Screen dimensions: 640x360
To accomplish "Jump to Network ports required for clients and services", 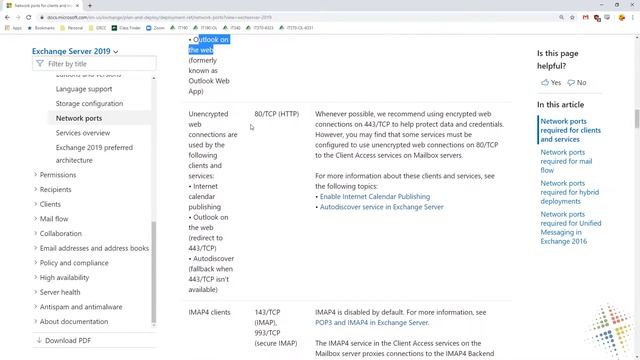I will tap(571, 130).
